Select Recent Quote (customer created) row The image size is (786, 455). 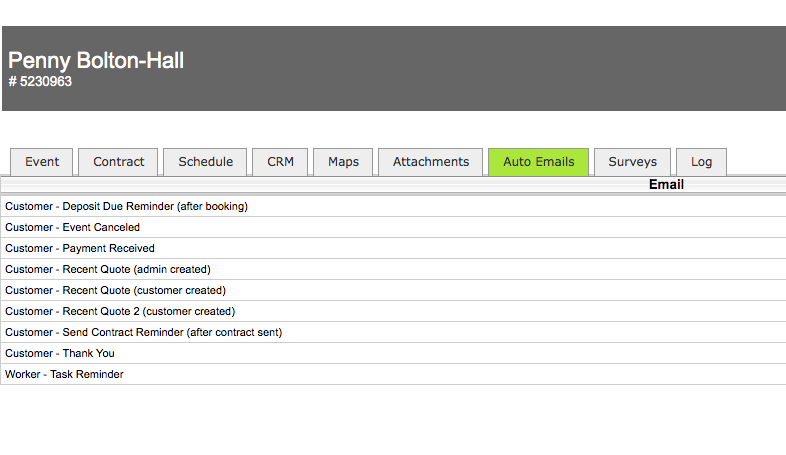115,291
